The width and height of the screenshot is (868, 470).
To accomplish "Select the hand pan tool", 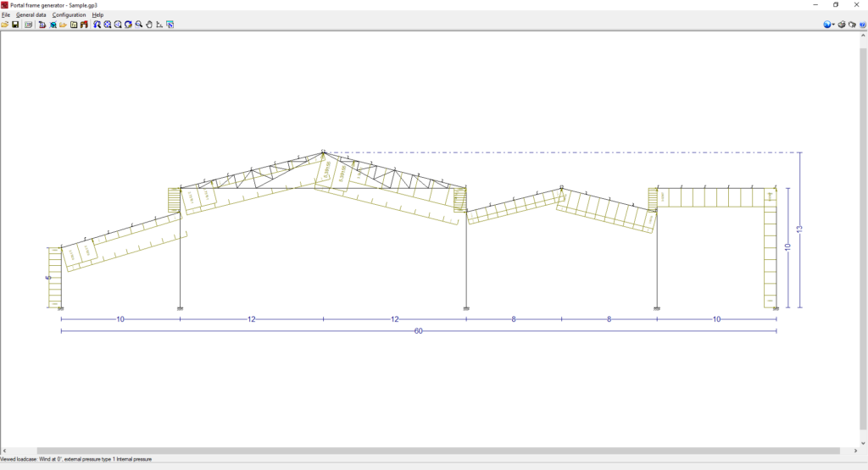I will click(x=149, y=25).
